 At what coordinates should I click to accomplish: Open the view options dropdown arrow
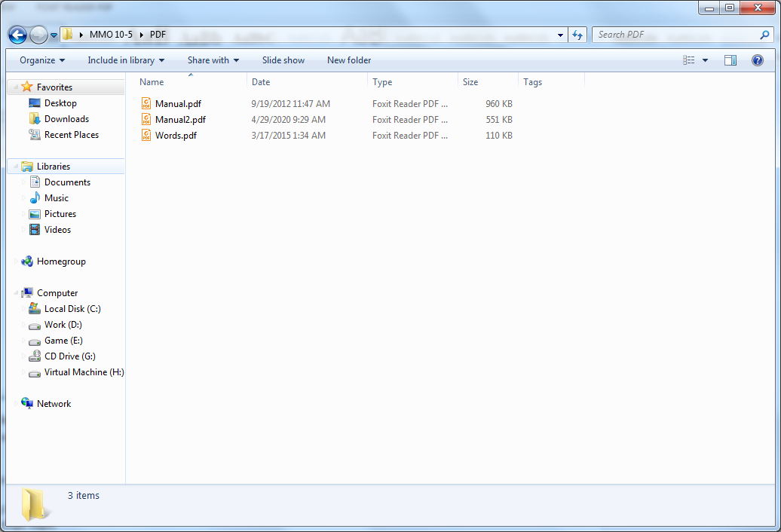click(x=706, y=60)
